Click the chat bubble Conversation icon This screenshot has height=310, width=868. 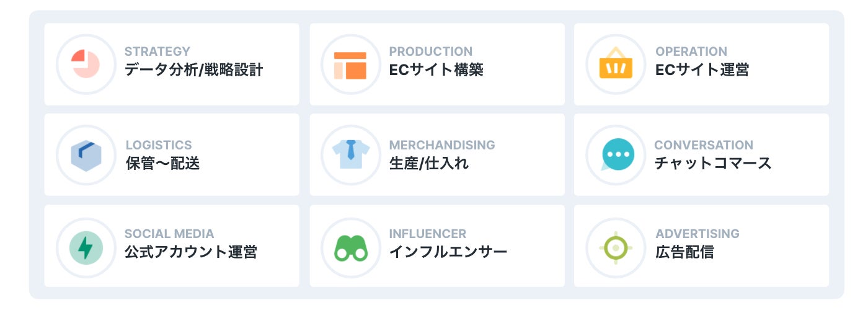(x=617, y=154)
